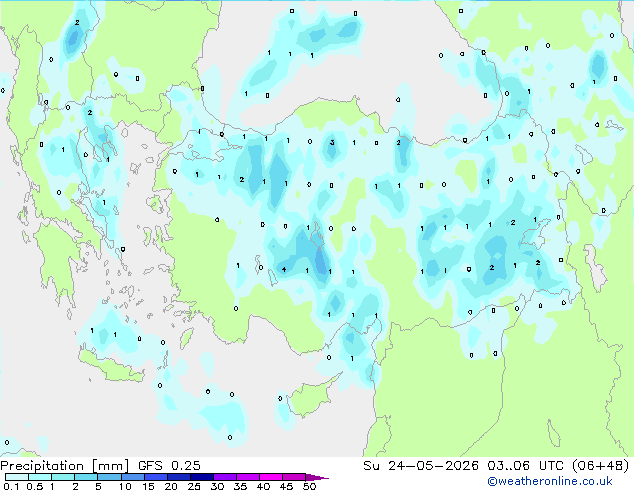Click the 0.1–0.5 mm legend color swatch
This screenshot has height=490, width=634.
17,477
